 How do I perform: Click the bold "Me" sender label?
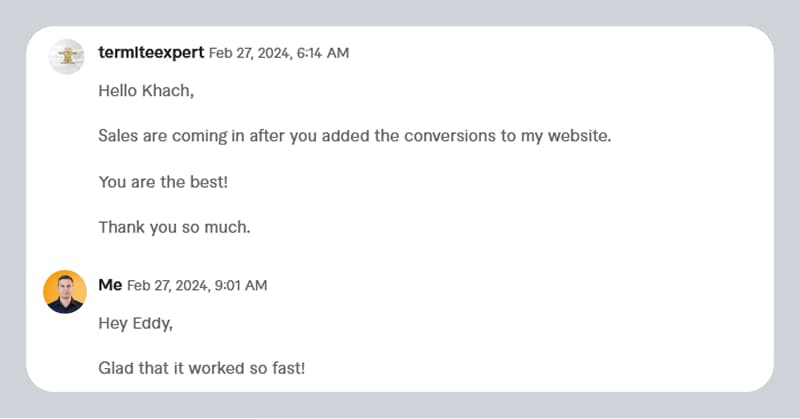pos(110,285)
